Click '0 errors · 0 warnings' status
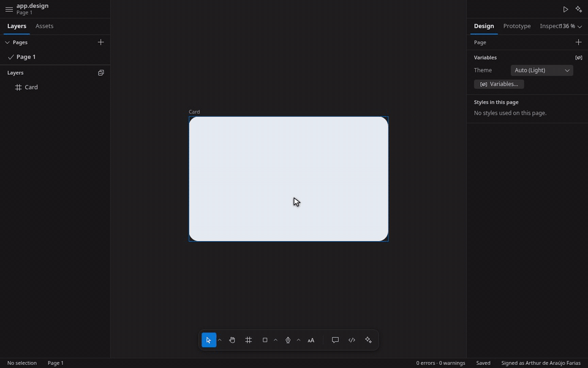588x368 pixels. 440,363
